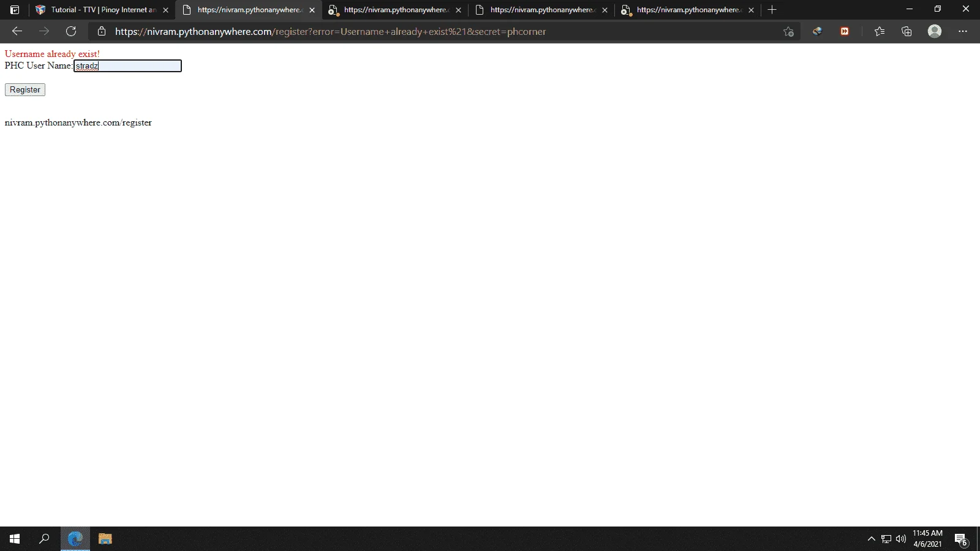Restore down the browser window
Viewport: 980px width, 551px height.
point(938,9)
